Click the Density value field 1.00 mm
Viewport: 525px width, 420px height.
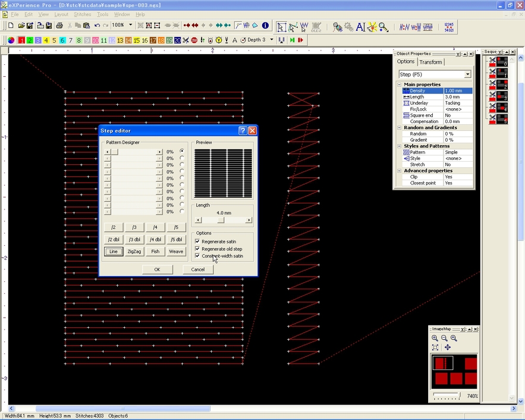click(458, 91)
